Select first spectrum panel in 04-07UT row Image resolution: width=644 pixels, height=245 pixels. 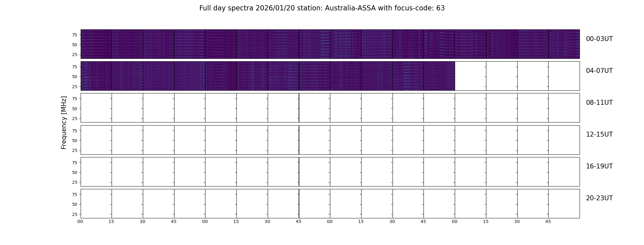96,76
